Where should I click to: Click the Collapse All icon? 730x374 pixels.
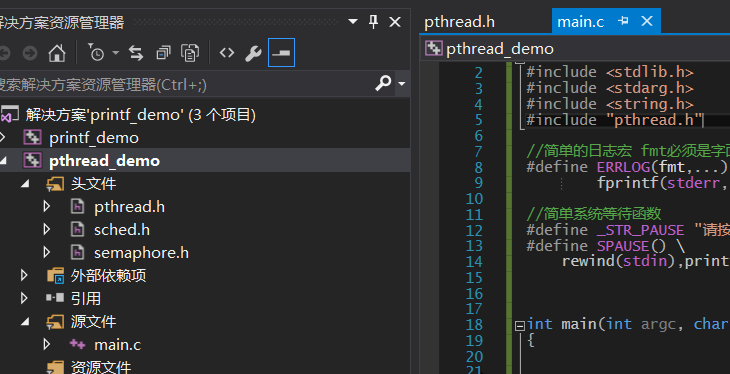tap(163, 53)
